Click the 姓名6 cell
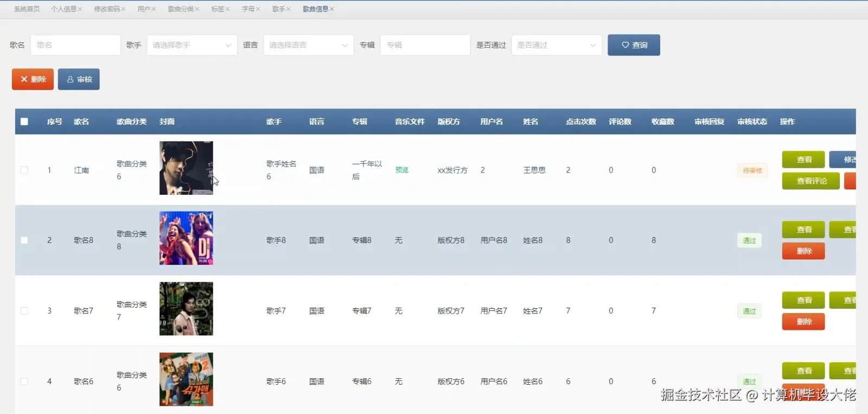Image resolution: width=868 pixels, height=414 pixels. click(x=533, y=381)
